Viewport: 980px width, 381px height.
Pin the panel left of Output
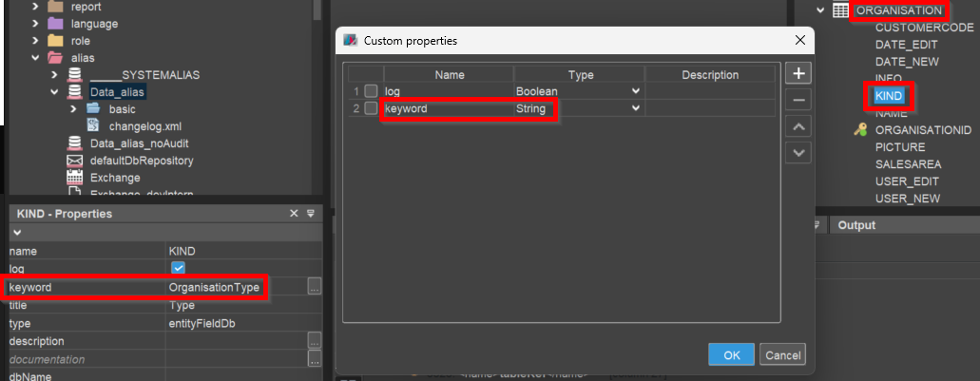(815, 225)
